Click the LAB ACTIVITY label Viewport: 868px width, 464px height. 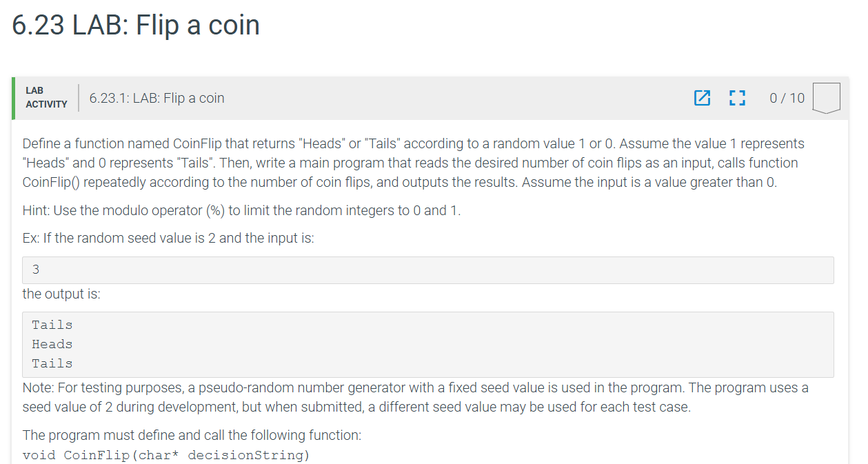tap(46, 97)
